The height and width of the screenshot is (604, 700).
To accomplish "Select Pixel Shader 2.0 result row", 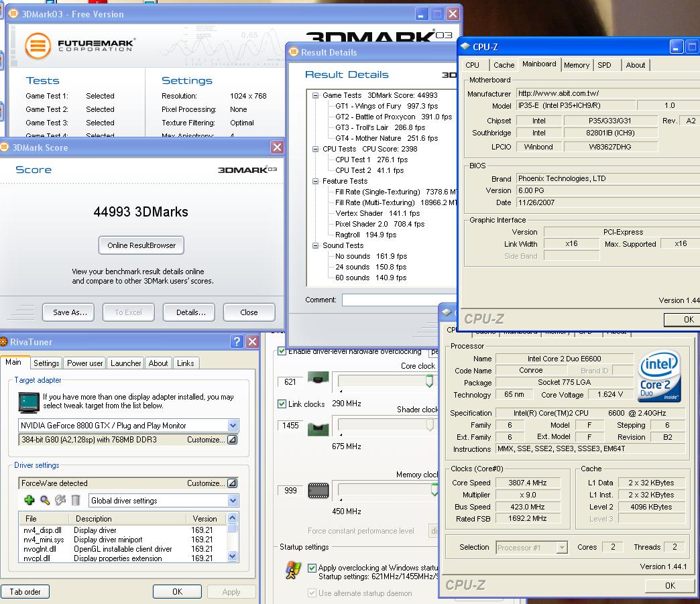I will [x=380, y=224].
